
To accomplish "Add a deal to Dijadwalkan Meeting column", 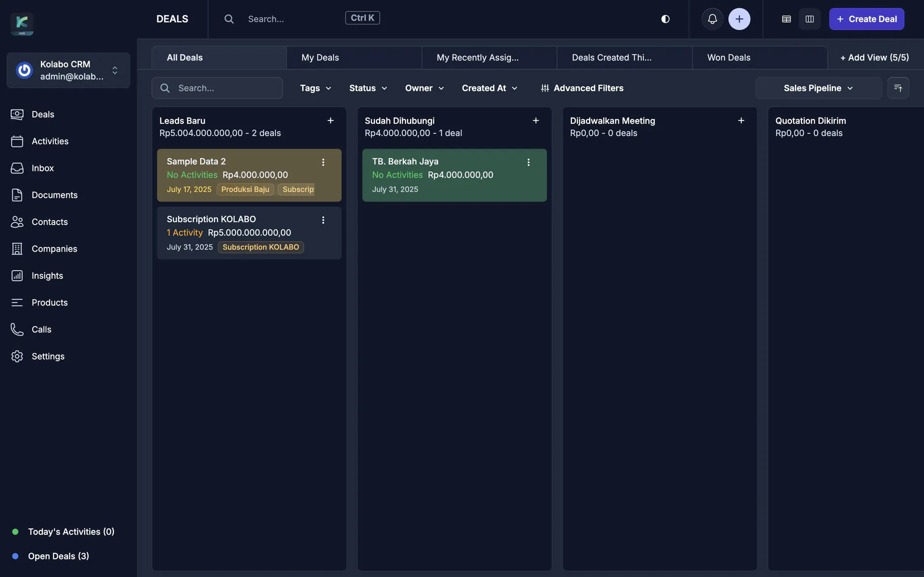I will click(741, 120).
